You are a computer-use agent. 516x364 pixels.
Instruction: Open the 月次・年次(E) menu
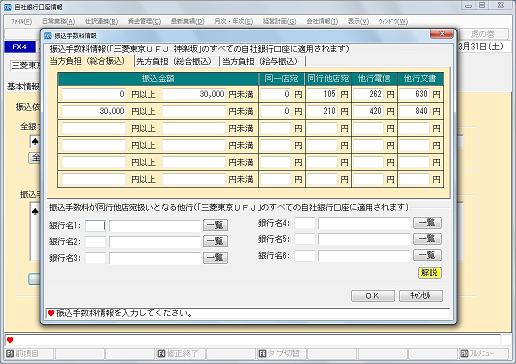(233, 21)
